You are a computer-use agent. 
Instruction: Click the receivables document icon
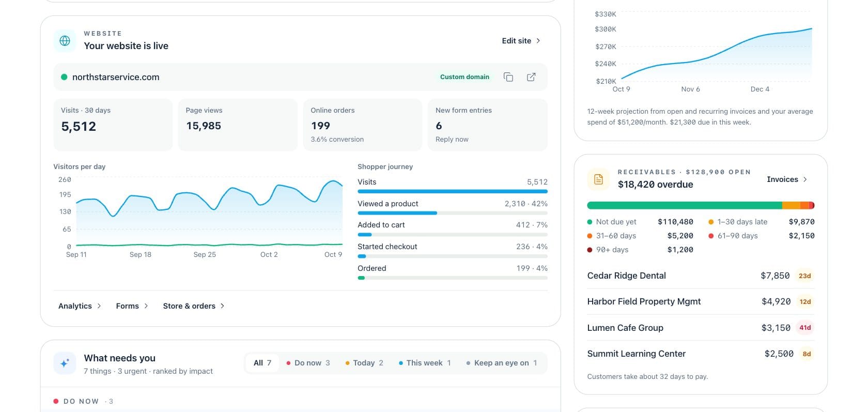tap(598, 179)
